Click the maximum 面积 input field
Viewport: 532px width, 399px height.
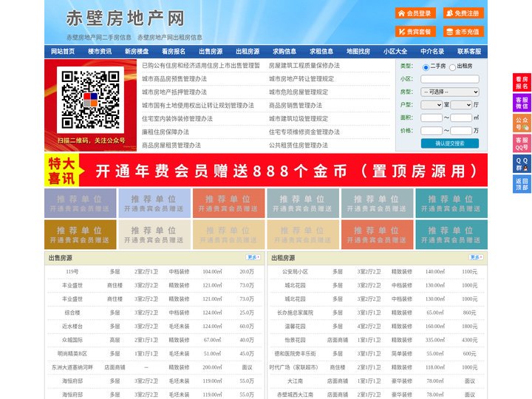[x=461, y=117]
